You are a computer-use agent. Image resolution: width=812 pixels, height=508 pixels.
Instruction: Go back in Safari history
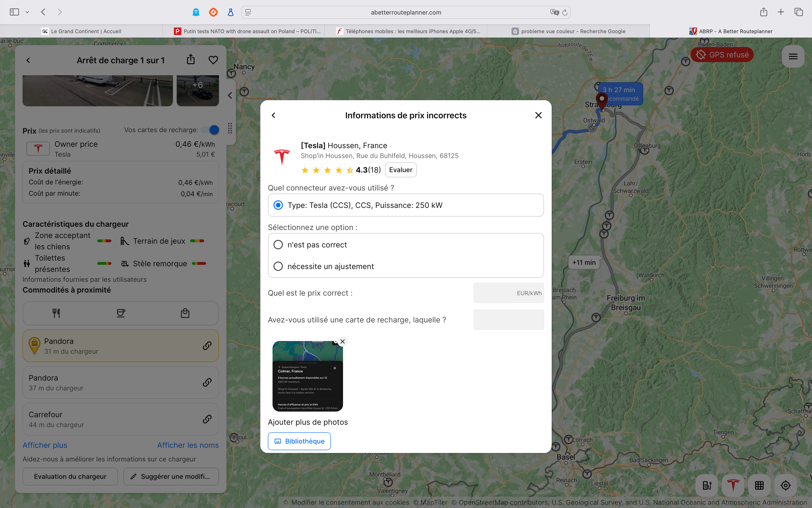[x=43, y=12]
